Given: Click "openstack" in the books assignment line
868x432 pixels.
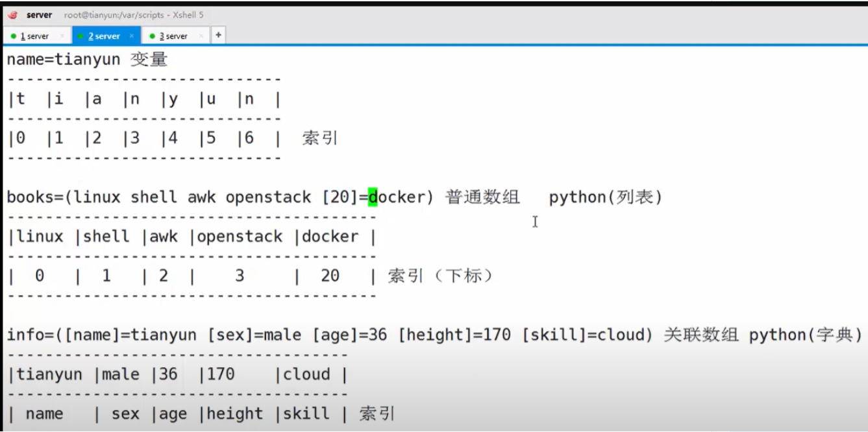Looking at the screenshot, I should 268,197.
